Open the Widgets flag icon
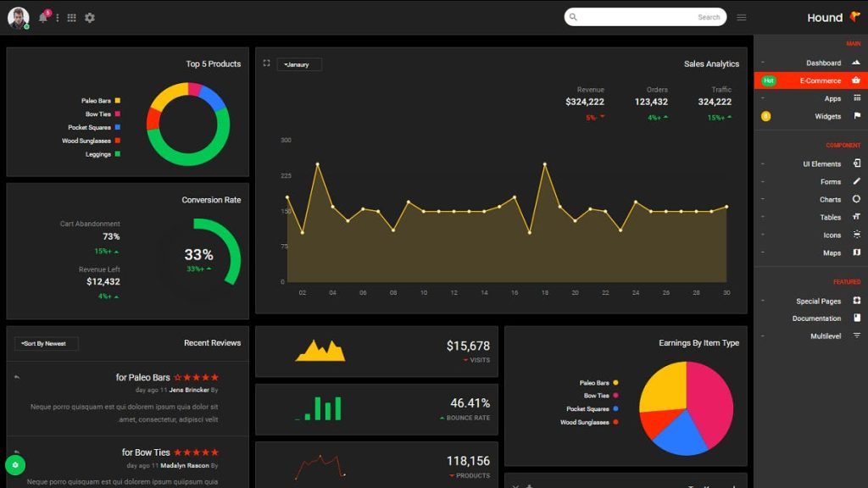 pos(857,115)
